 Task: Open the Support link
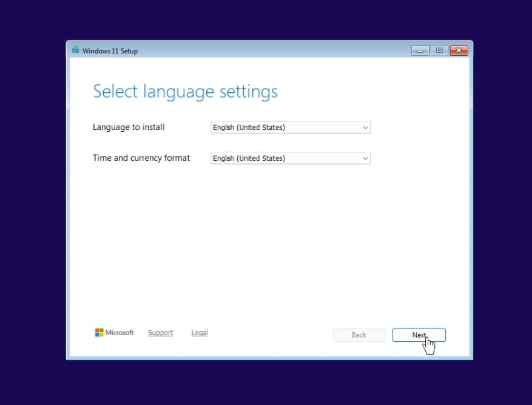(x=160, y=332)
